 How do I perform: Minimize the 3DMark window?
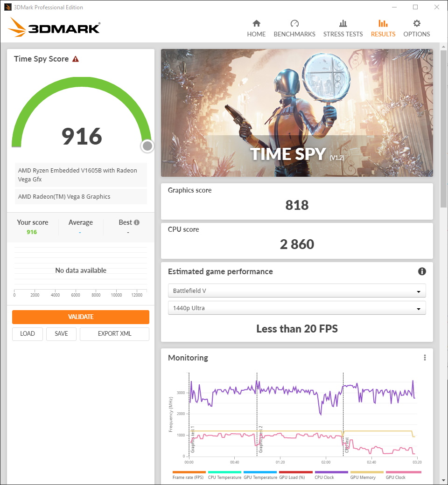(394, 7)
